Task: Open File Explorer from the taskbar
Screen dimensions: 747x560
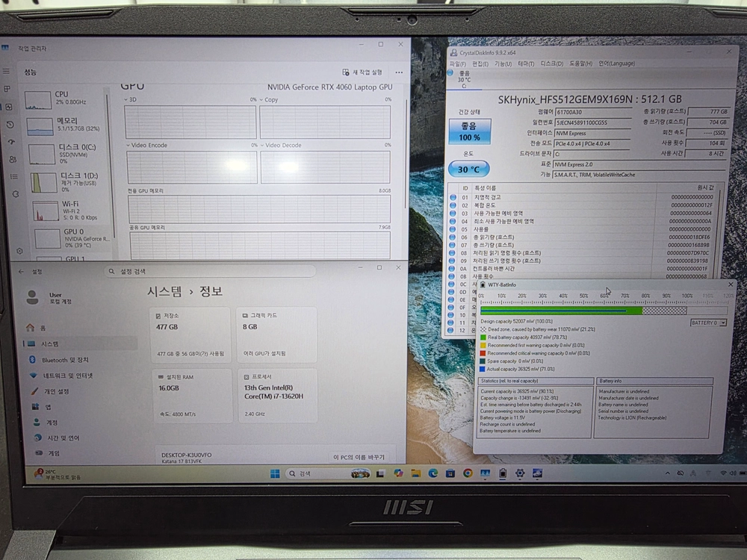Action: click(x=416, y=473)
